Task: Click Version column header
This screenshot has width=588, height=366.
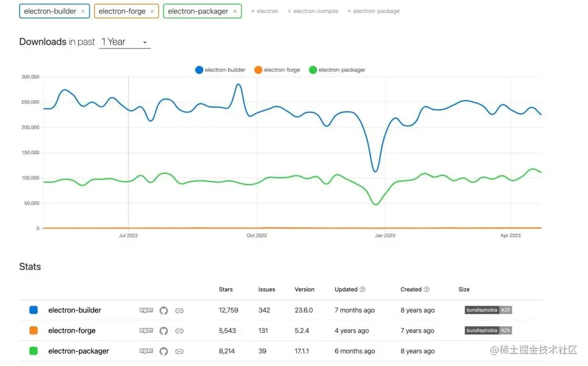Action: [x=304, y=290]
